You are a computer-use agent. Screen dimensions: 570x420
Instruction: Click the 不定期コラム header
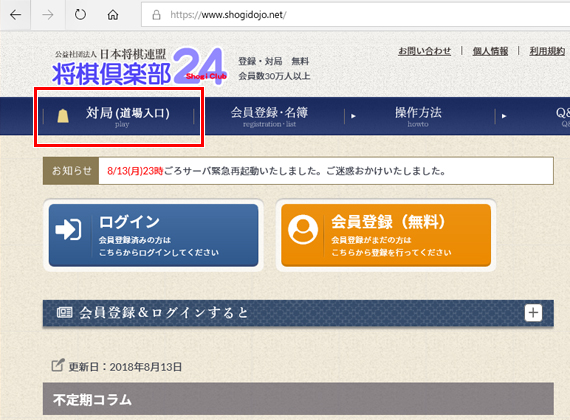[x=298, y=399]
